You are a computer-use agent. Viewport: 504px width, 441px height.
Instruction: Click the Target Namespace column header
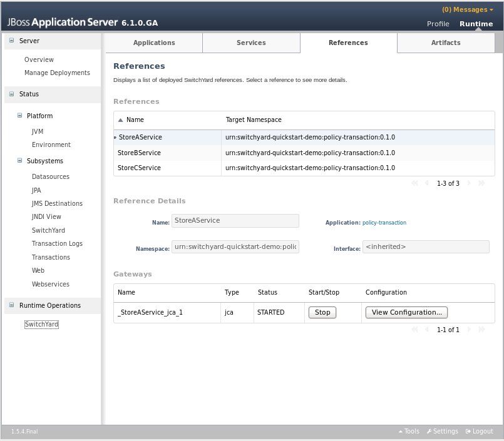pyautogui.click(x=254, y=119)
